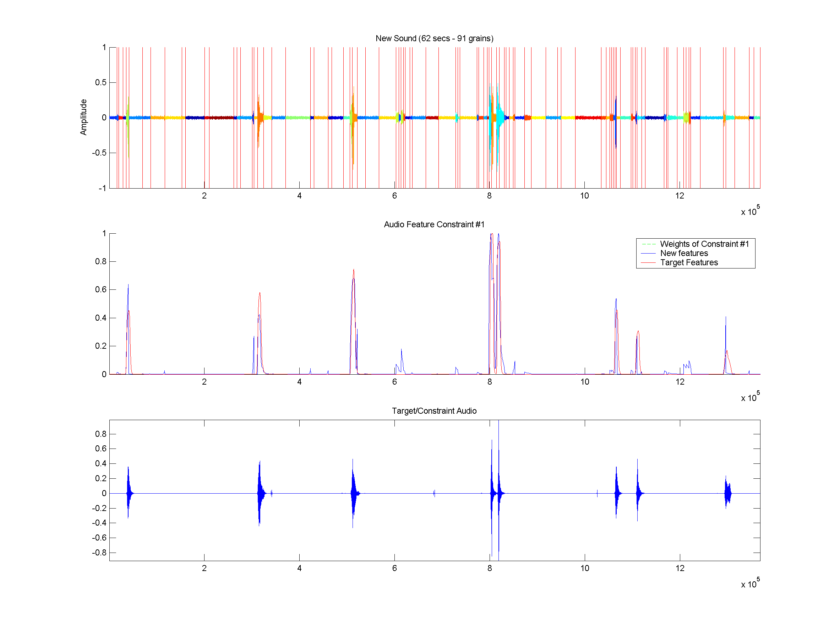Click the '0.8' y-tick of feature constraint plot
The image size is (840, 630).
click(100, 262)
